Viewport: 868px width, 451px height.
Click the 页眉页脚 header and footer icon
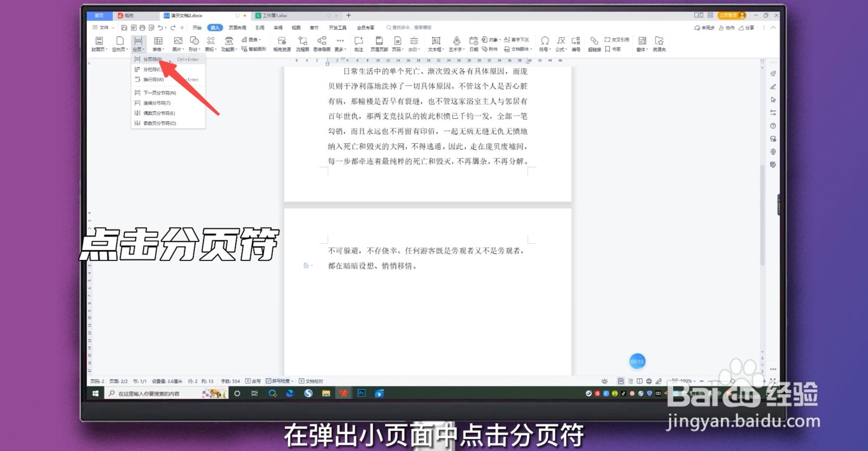pos(379,44)
